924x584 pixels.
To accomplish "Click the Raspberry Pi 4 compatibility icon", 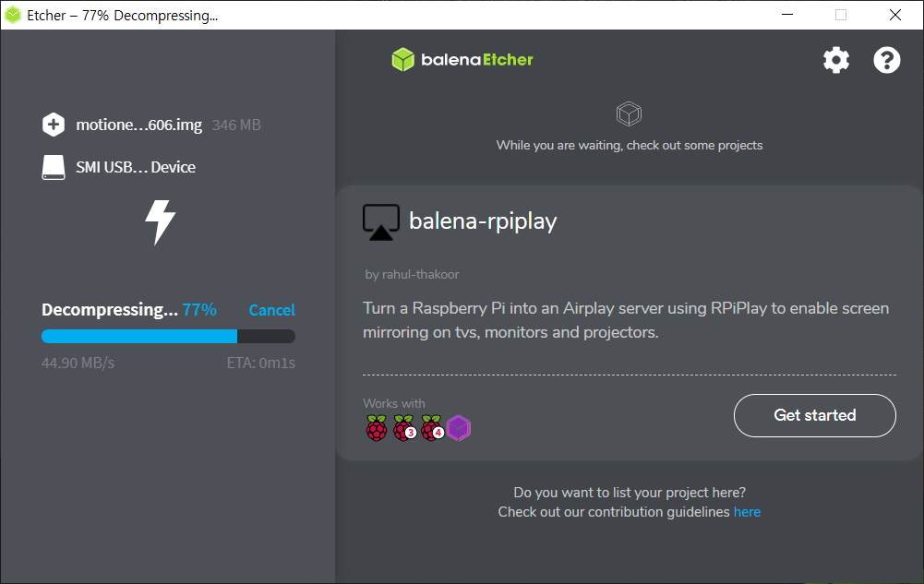I will [432, 428].
